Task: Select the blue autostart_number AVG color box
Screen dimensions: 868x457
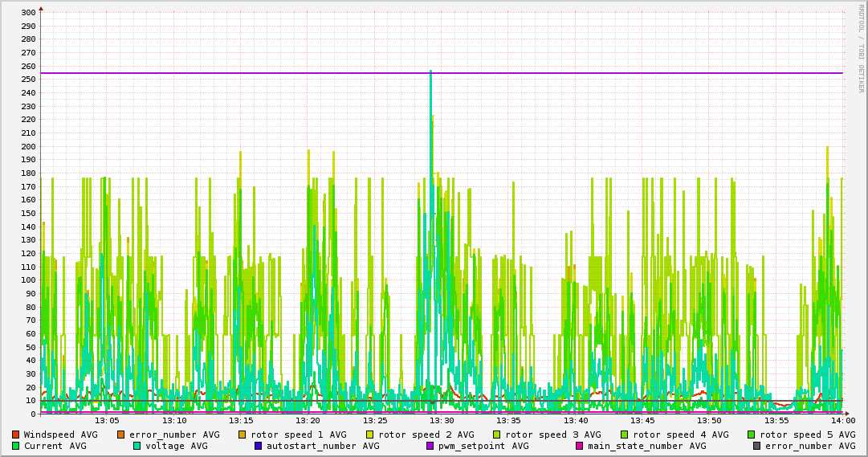Action: point(258,446)
